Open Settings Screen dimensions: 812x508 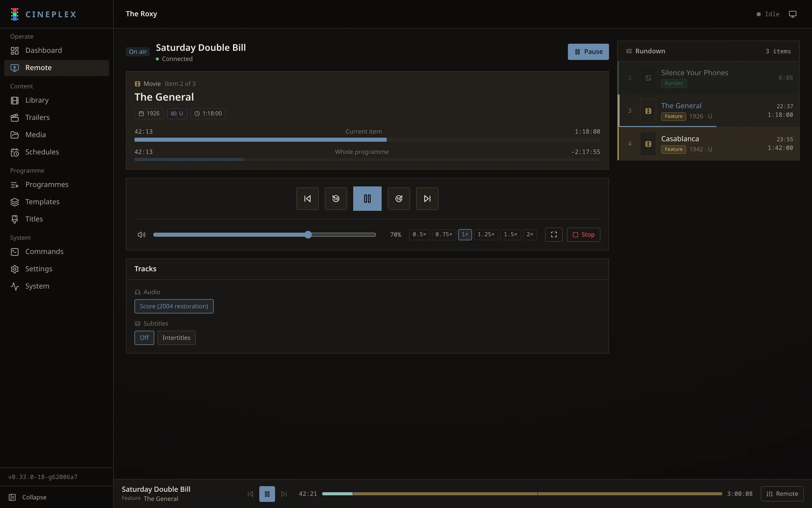point(56,269)
